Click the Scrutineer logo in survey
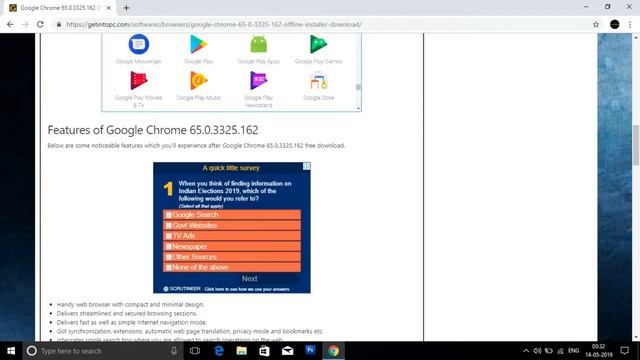Viewport: 640px width, 360px height. (182, 289)
